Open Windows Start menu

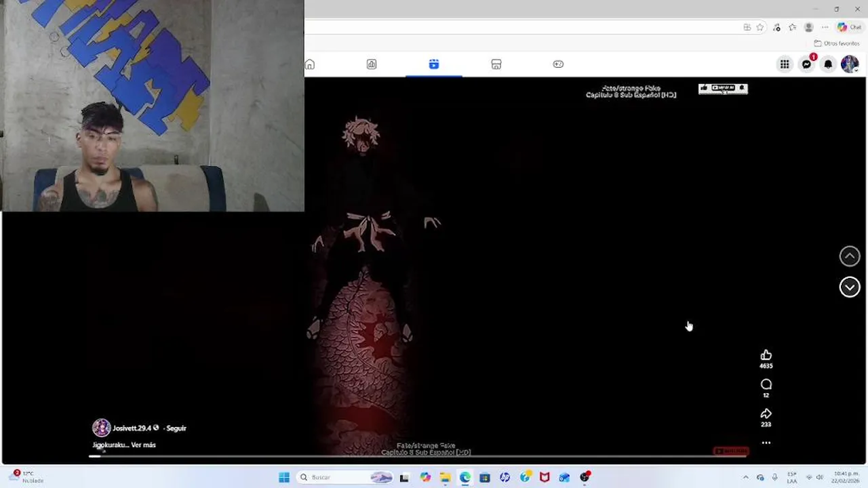pyautogui.click(x=284, y=477)
